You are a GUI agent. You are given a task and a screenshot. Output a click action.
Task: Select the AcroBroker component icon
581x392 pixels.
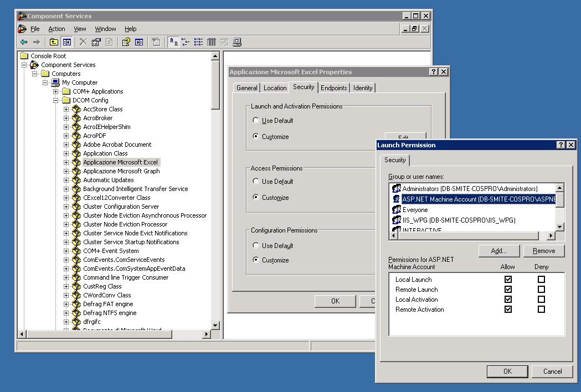tap(76, 118)
